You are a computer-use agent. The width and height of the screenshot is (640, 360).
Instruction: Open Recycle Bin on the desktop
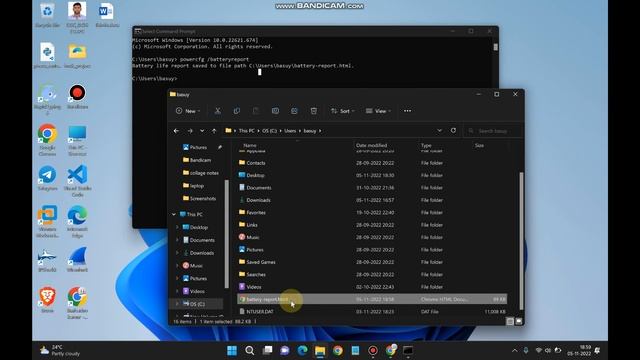tap(47, 16)
